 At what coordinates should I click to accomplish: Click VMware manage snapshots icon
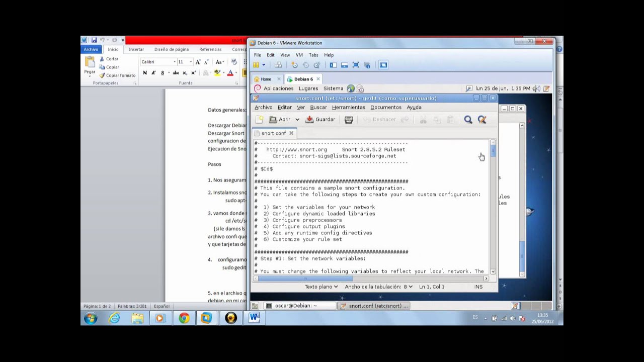pyautogui.click(x=316, y=65)
